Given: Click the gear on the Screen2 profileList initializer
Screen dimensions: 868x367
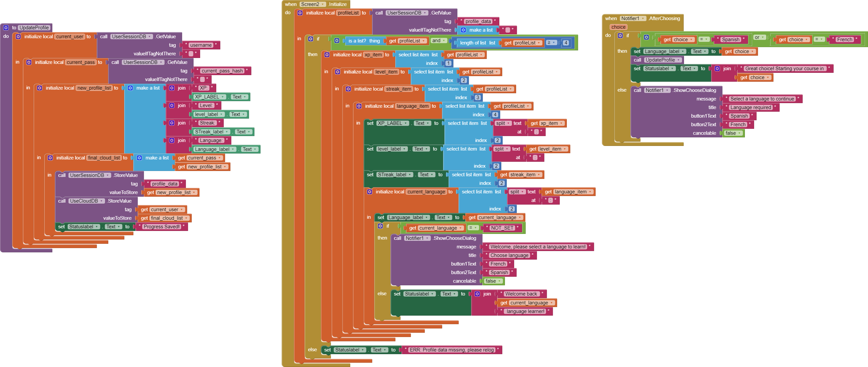Looking at the screenshot, I should click(300, 13).
